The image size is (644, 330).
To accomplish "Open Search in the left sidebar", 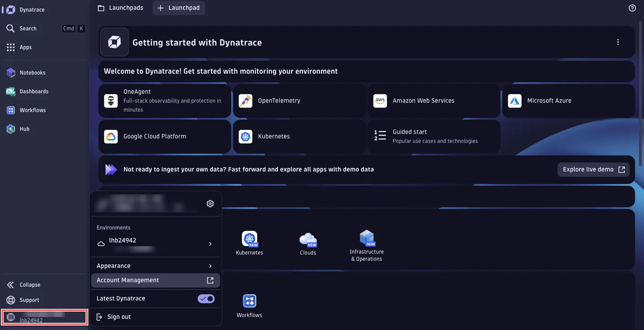I will (45, 29).
